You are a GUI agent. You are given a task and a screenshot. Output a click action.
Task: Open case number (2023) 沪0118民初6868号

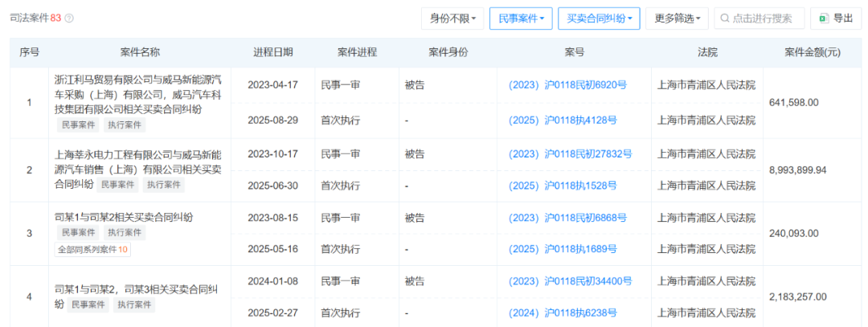[567, 218]
